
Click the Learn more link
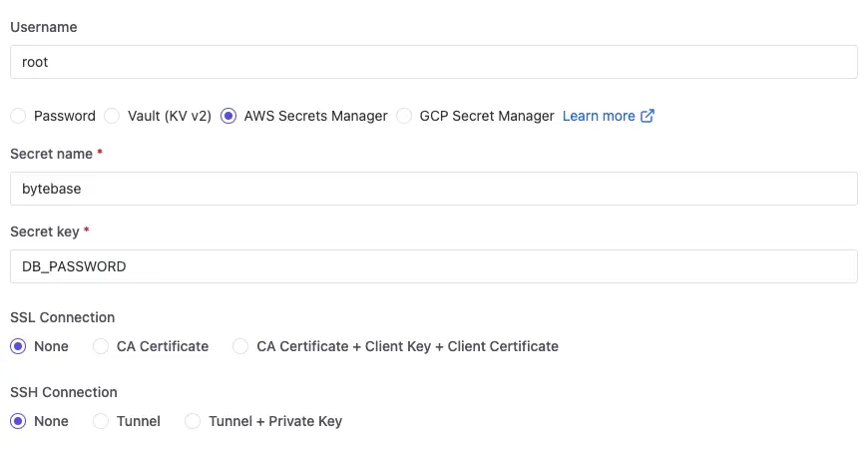[x=599, y=116]
